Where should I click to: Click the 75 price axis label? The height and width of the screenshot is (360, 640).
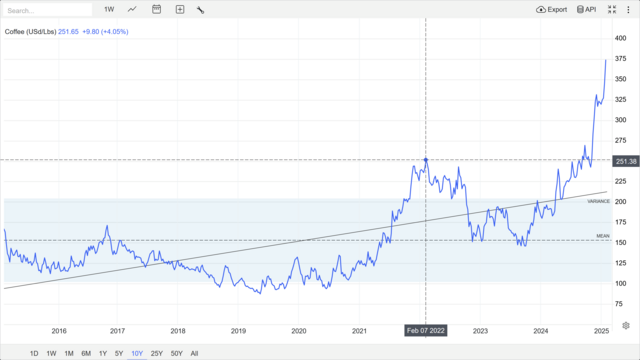pos(619,304)
